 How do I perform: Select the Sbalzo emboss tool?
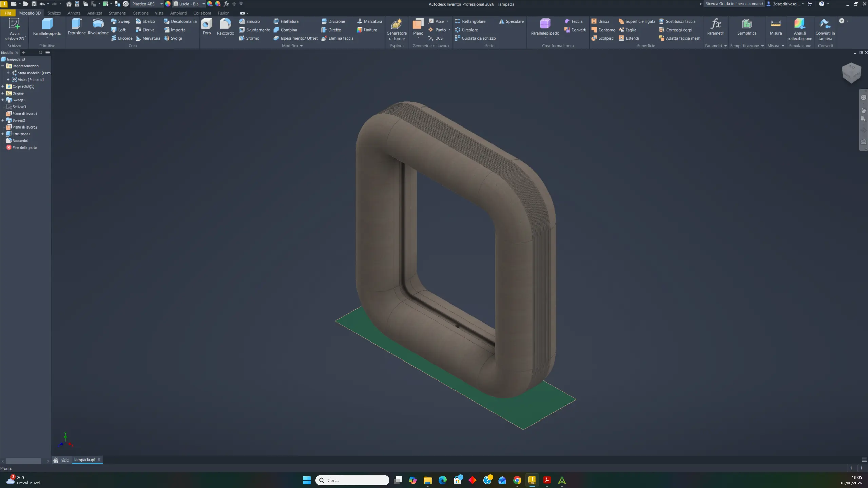[x=145, y=21]
